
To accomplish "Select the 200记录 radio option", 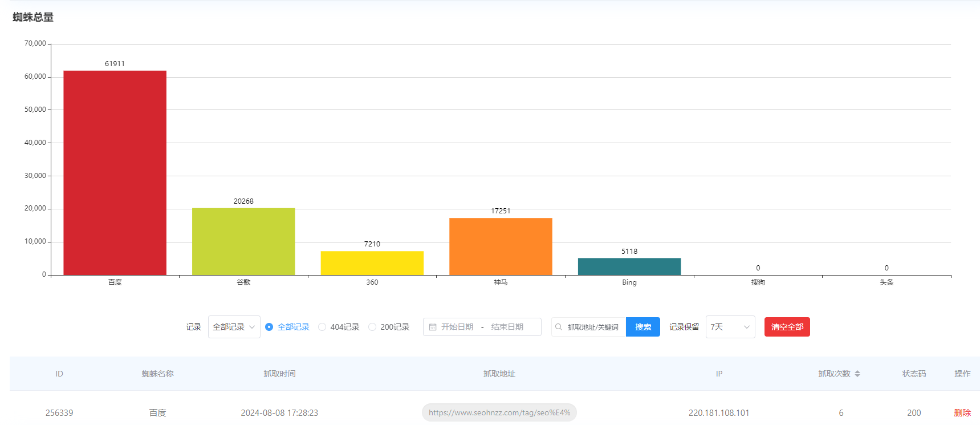I will [x=372, y=327].
